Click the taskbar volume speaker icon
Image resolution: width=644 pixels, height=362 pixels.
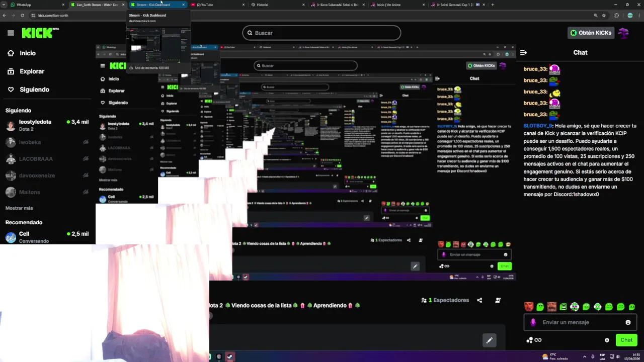618,356
